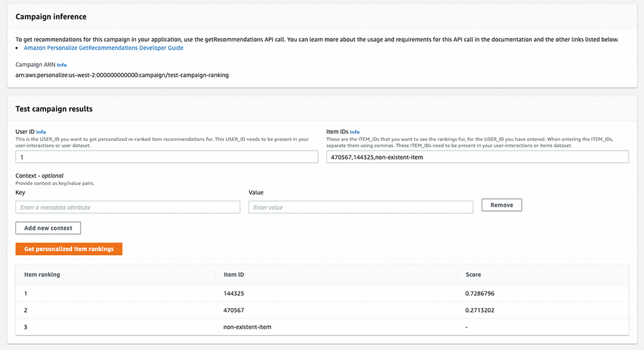Run Get personalized item rankings
Image resolution: width=644 pixels, height=350 pixels.
tap(69, 249)
